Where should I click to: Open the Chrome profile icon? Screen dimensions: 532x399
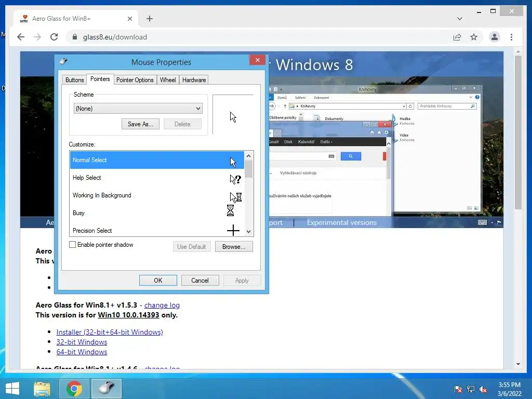pos(495,37)
